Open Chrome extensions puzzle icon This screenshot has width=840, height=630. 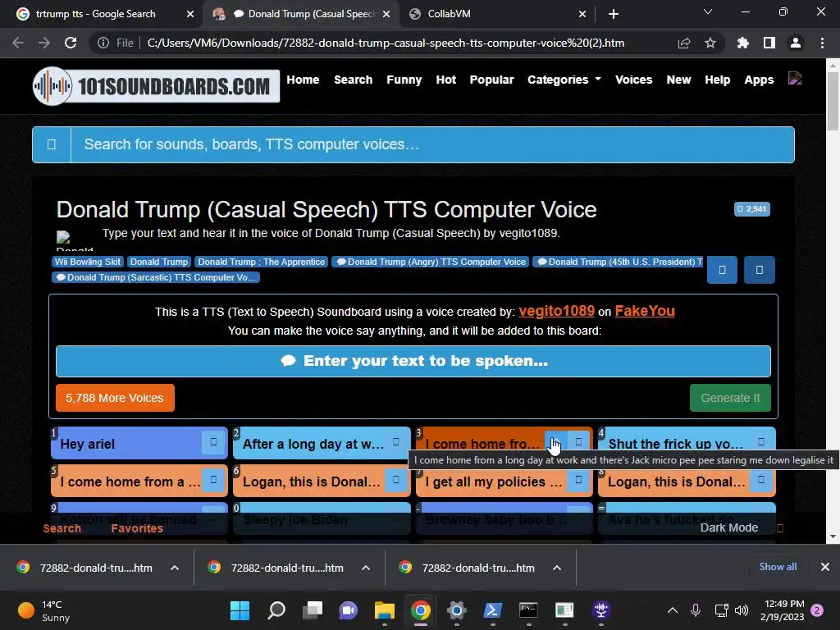tap(743, 43)
